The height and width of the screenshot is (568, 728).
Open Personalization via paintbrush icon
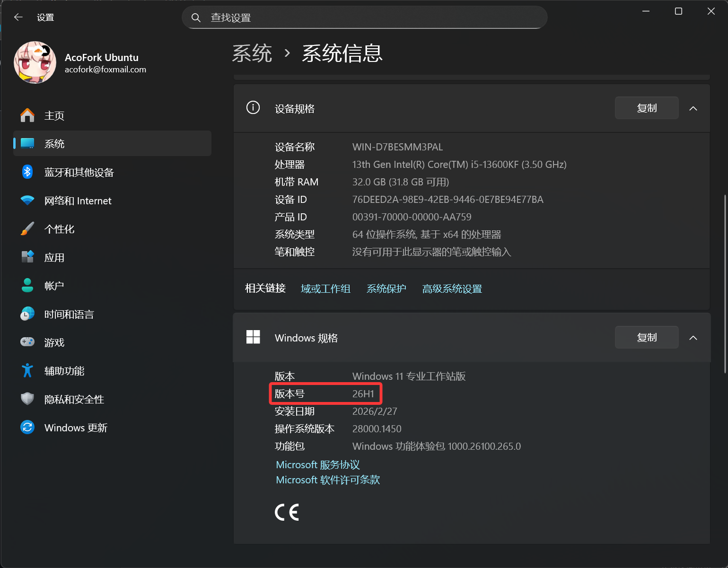(x=27, y=229)
